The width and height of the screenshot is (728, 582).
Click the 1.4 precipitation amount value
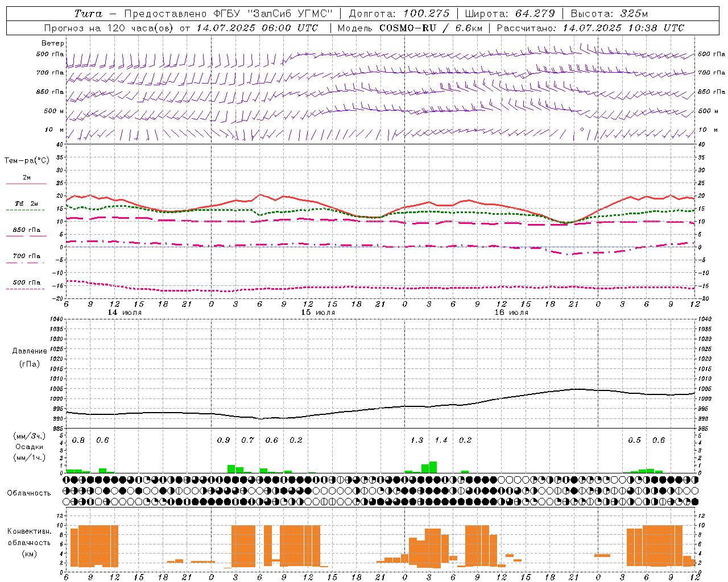[x=441, y=440]
